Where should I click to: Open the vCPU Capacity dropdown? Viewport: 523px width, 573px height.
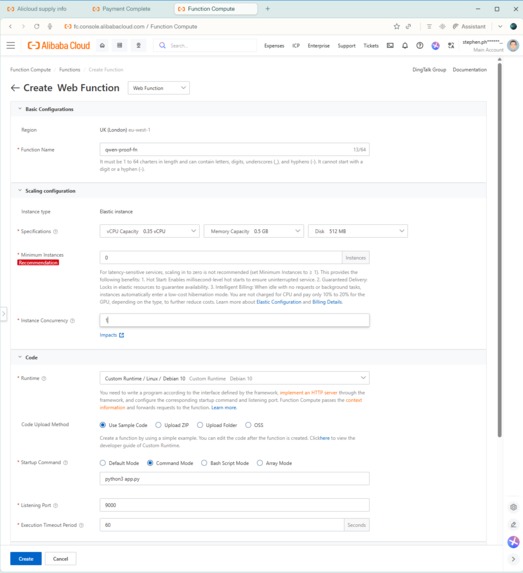pos(149,231)
